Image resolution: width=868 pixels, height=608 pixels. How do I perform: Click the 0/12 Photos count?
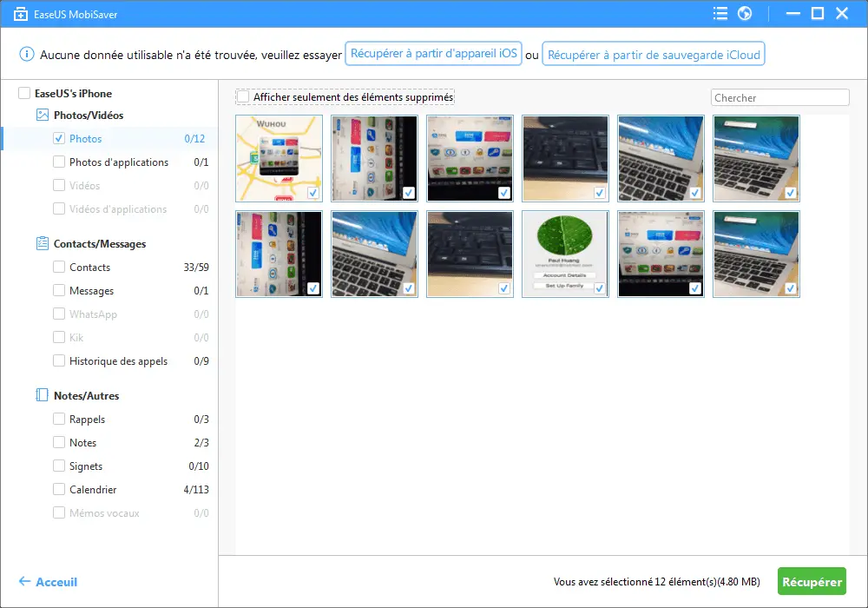194,138
